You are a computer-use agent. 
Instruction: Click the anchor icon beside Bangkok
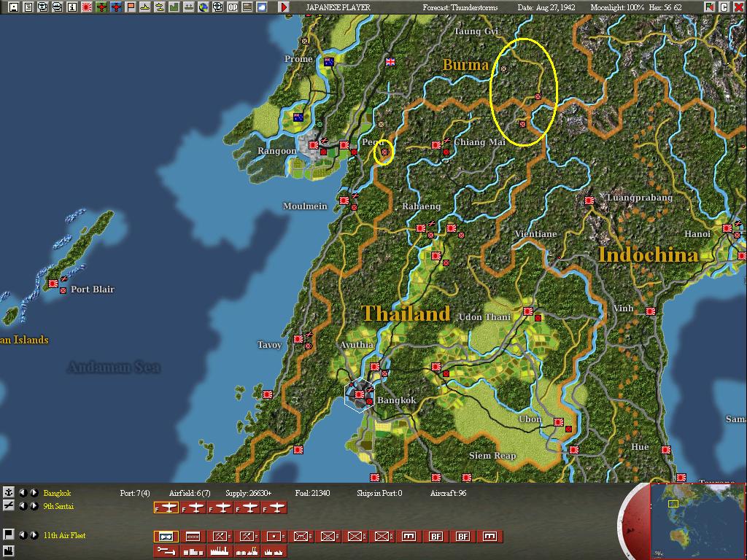click(x=8, y=492)
